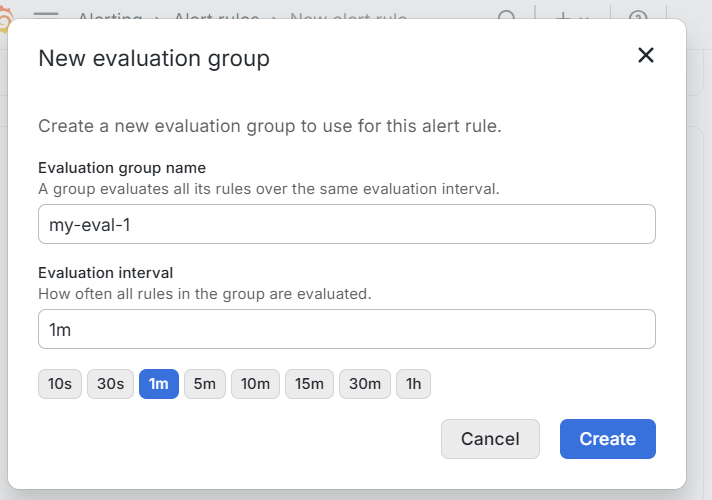This screenshot has width=712, height=500.
Task: Click the Evaluation interval input field
Action: coord(347,329)
